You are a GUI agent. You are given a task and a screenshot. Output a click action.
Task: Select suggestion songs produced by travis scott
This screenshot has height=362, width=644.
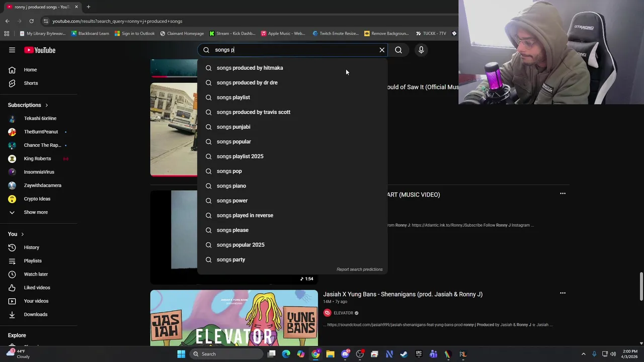pyautogui.click(x=292, y=112)
